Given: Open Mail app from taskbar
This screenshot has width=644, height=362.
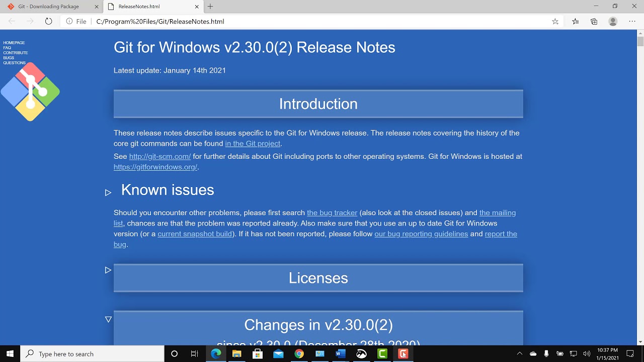Looking at the screenshot, I should [x=278, y=354].
